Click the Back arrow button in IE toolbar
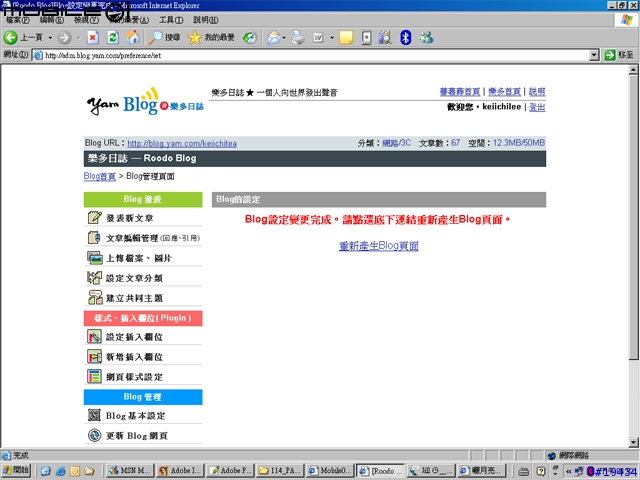Screen dimensions: 640x480 (11, 38)
